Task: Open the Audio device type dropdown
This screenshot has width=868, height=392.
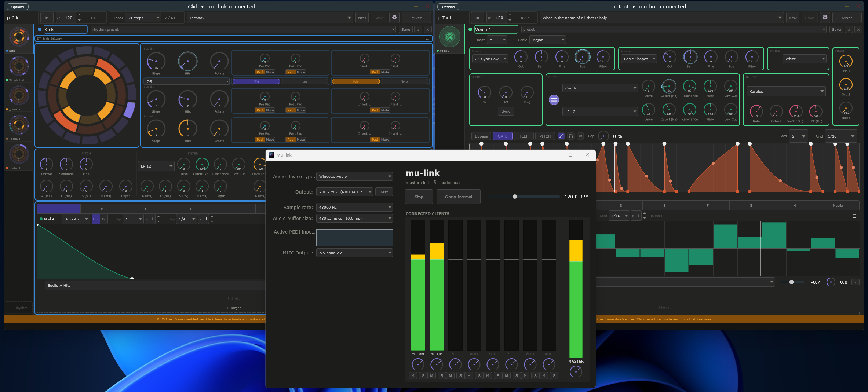Action: [x=354, y=176]
